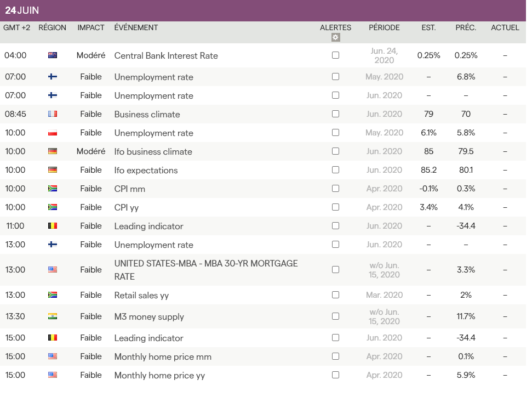This screenshot has width=532, height=408.
Task: Check the alert box for Retail sales yy
Action: pyautogui.click(x=335, y=295)
